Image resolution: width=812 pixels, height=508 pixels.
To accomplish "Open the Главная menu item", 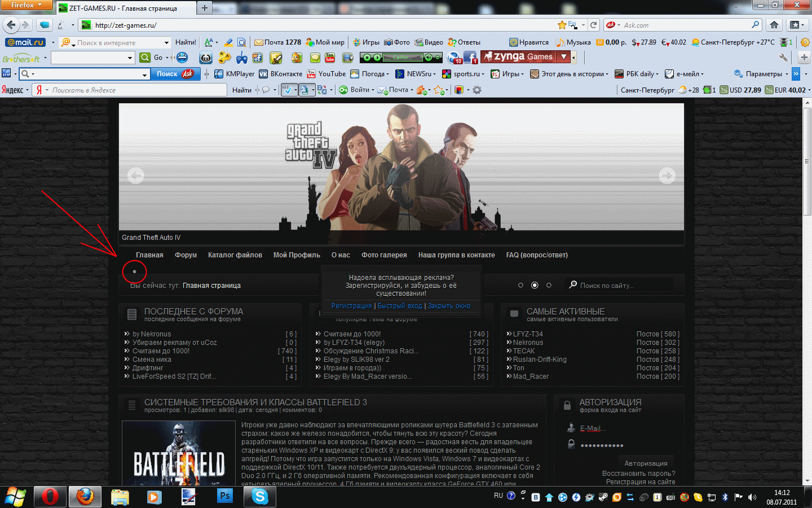I will [149, 255].
